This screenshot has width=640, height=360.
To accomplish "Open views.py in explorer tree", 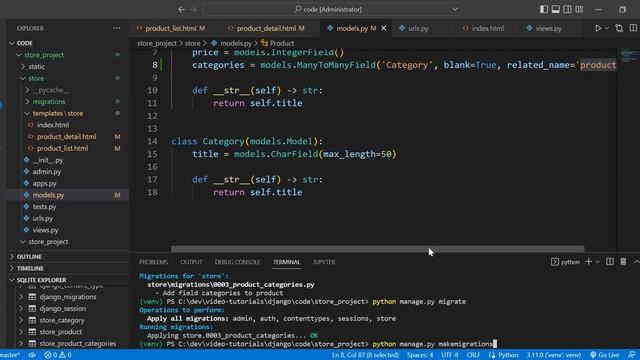I will (x=45, y=230).
